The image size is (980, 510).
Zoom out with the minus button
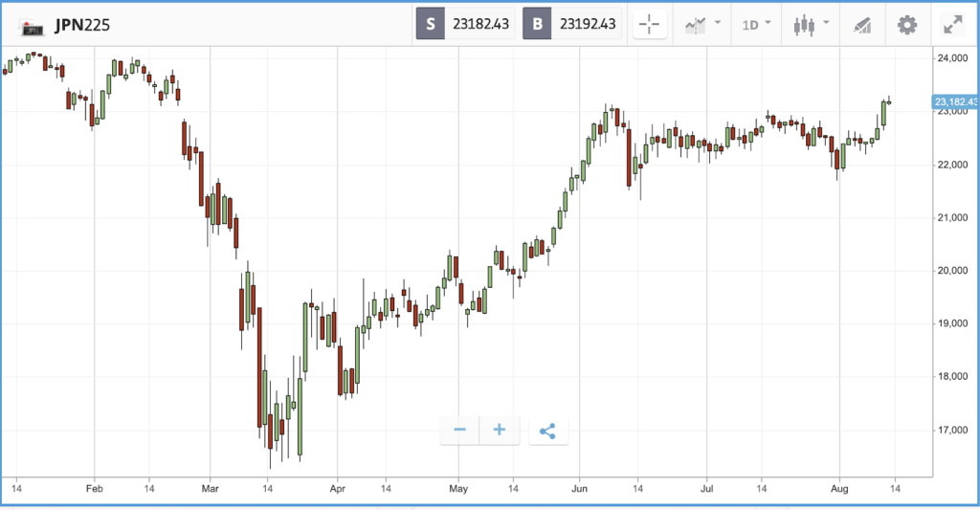click(460, 430)
